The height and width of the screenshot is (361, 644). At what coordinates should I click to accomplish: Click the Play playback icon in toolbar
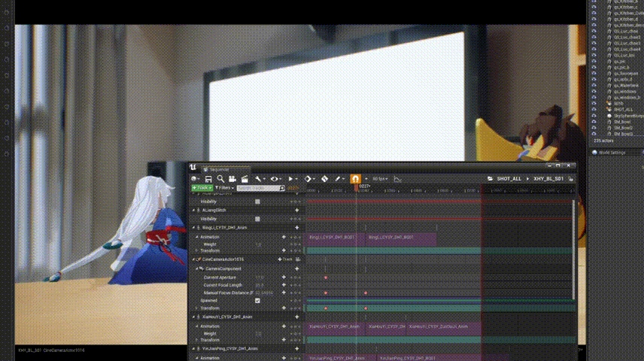pos(290,179)
